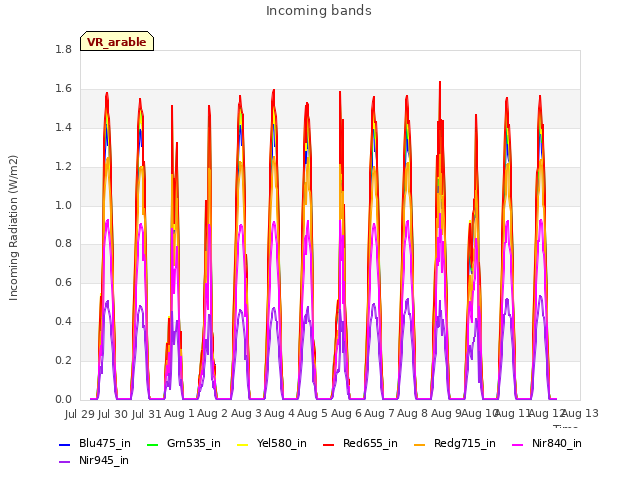Click the 1.6 y-axis tick label
The width and height of the screenshot is (640, 480).
63,89
